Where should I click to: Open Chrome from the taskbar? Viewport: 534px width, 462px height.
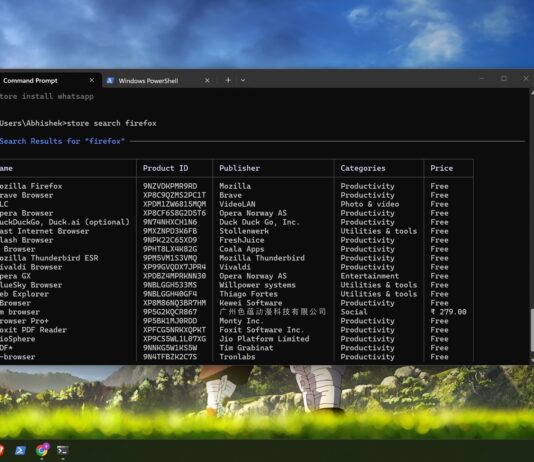coord(42,450)
